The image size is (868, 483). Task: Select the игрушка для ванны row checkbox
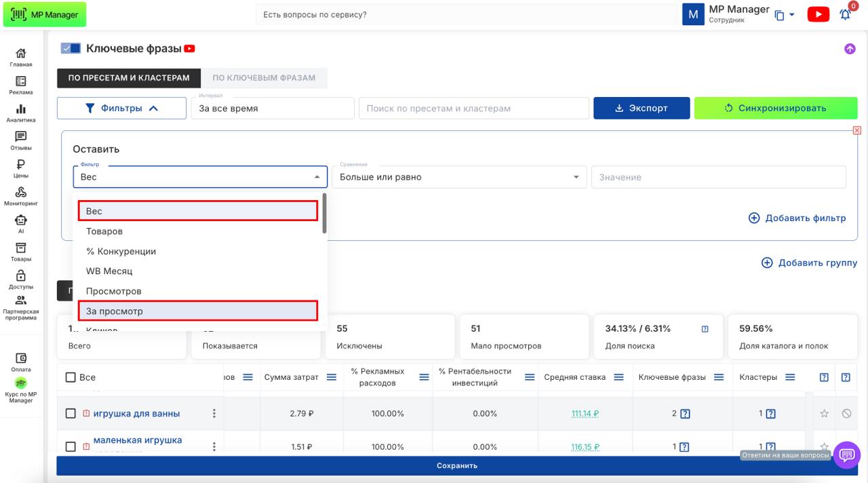tap(71, 414)
